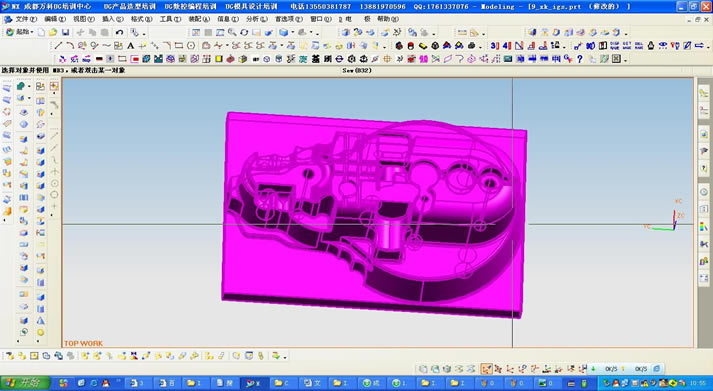Click the Rotate view icon
This screenshot has height=391, width=713.
pyautogui.click(x=244, y=32)
